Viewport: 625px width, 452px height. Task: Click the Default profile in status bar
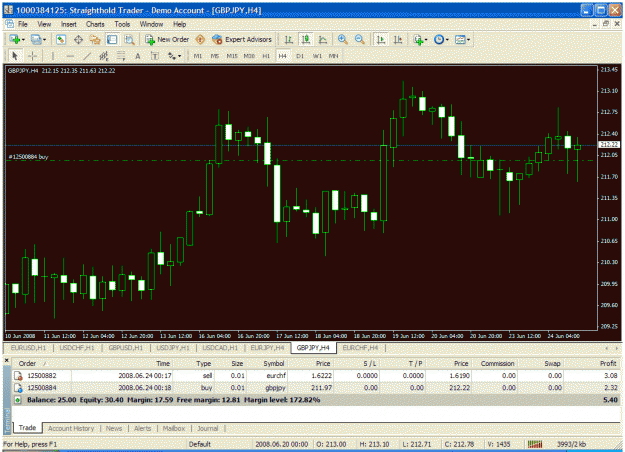200,444
